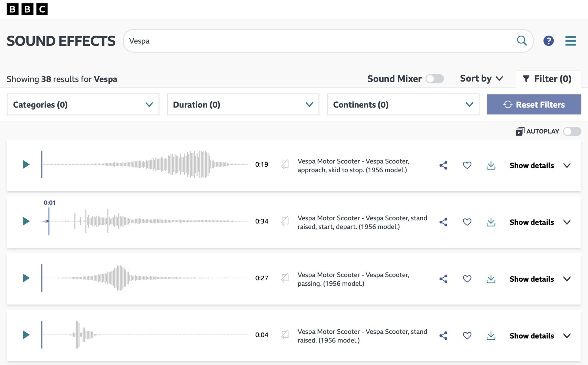Toggle loop icon for 'skid to stop' sound
Image resolution: width=588 pixels, height=365 pixels.
(285, 165)
